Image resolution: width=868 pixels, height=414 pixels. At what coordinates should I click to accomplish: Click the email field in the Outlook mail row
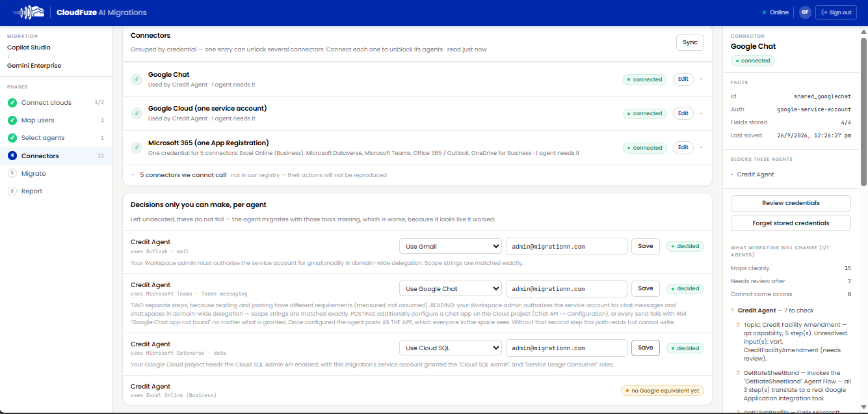coord(566,246)
